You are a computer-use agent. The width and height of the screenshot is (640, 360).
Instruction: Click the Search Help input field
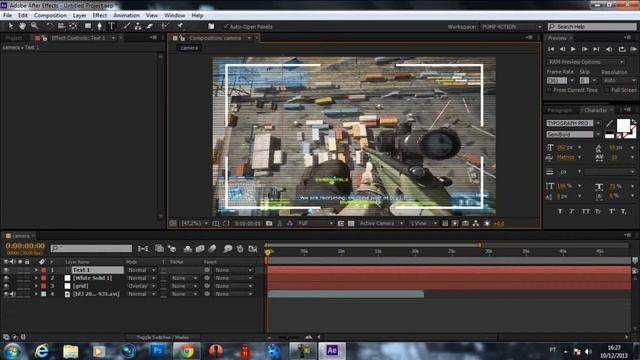592,27
